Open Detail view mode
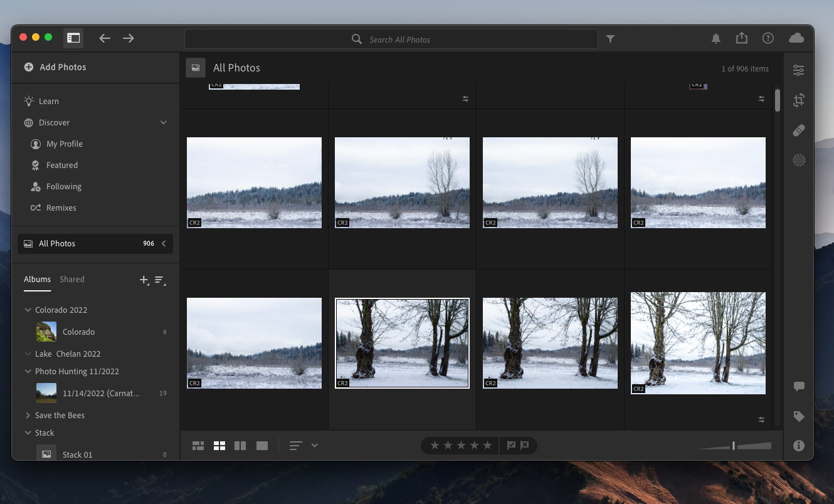This screenshot has height=504, width=834. pos(261,445)
